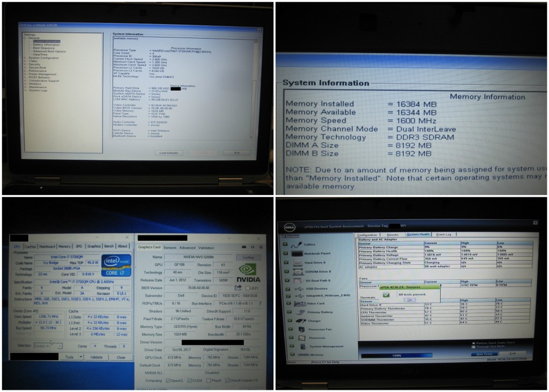Expand the Video settings node
This screenshot has height=392, width=549.
point(26,61)
